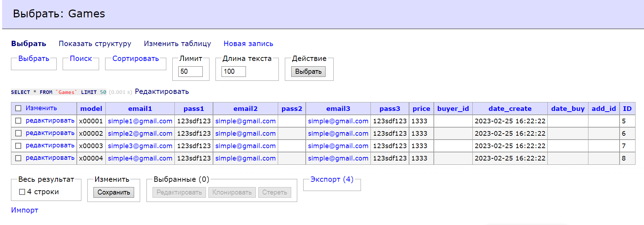Open 'редактировать' link for row x00001
The width and height of the screenshot is (644, 225).
click(50, 120)
